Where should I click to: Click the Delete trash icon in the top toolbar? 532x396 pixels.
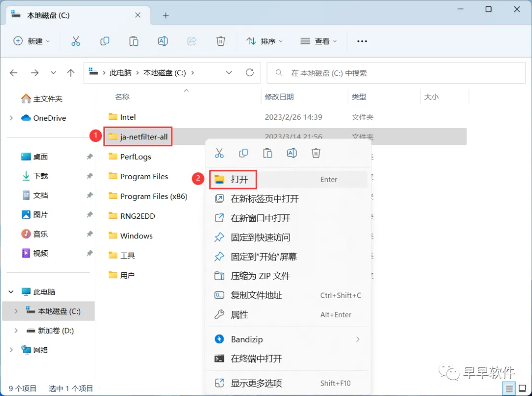(x=221, y=41)
